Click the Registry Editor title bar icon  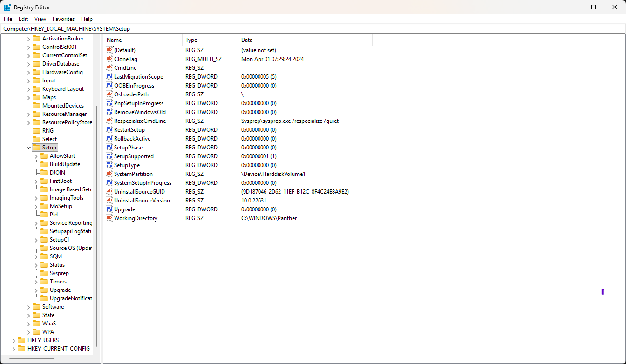(x=8, y=7)
